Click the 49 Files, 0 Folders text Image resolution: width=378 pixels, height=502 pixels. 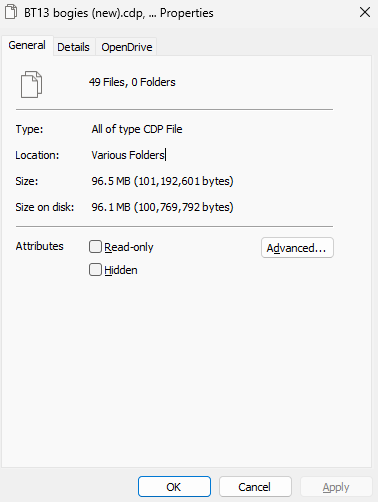(132, 82)
